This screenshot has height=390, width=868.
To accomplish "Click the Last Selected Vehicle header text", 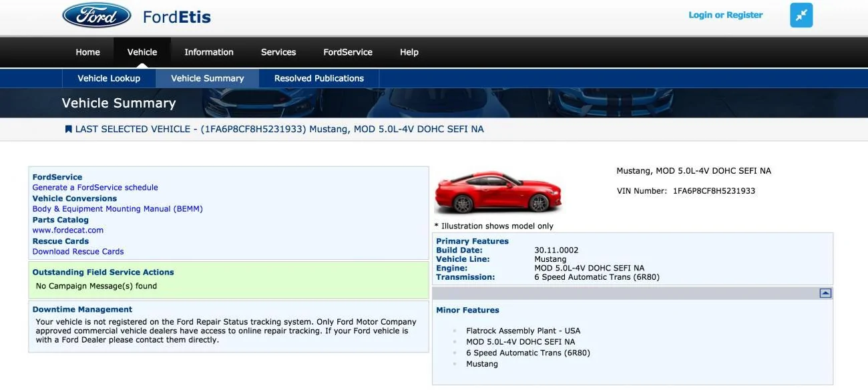I will coord(280,129).
